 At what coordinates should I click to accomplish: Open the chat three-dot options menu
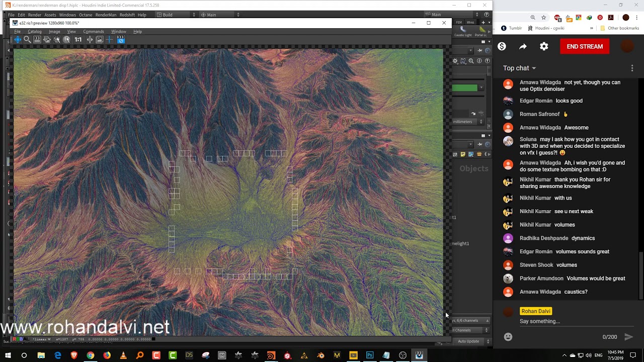click(632, 68)
